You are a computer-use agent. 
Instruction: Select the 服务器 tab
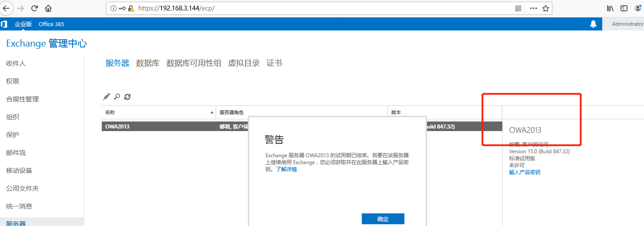coord(117,63)
